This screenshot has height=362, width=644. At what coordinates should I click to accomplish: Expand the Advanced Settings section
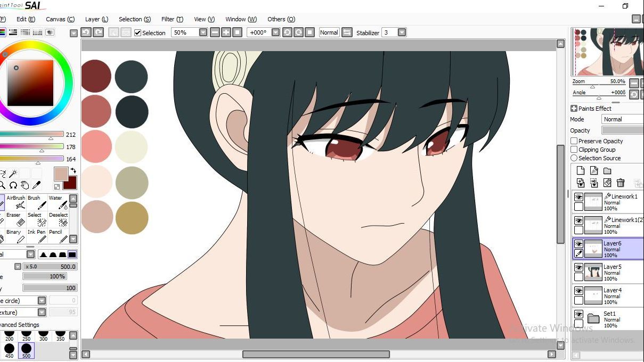point(20,325)
